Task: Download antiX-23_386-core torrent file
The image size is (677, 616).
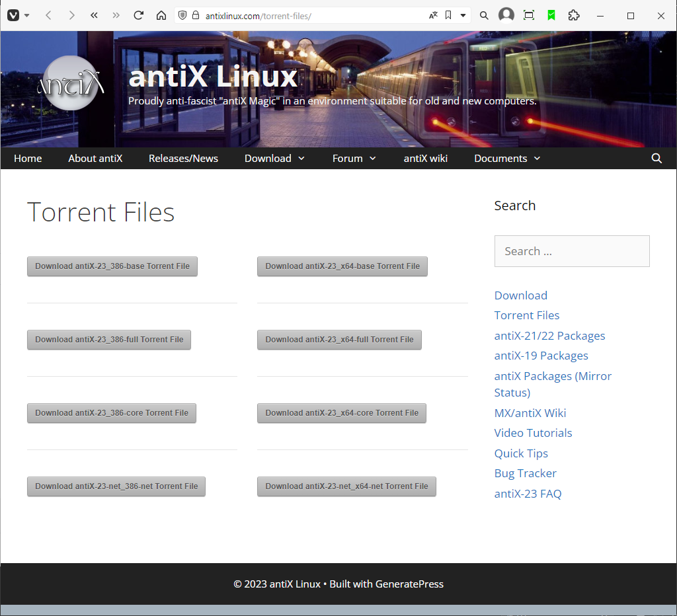Action: pos(111,413)
